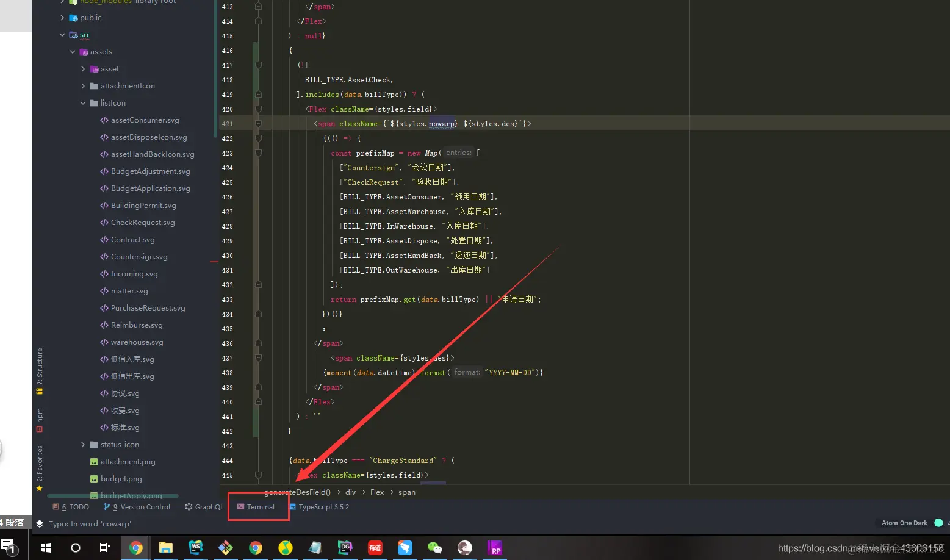Click generateDesField() in the breadcrumbs

click(297, 492)
